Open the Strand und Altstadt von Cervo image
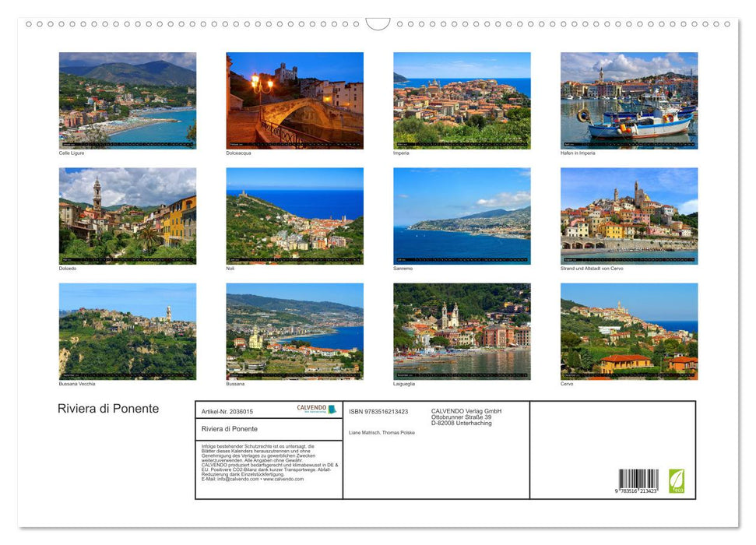 (x=628, y=215)
